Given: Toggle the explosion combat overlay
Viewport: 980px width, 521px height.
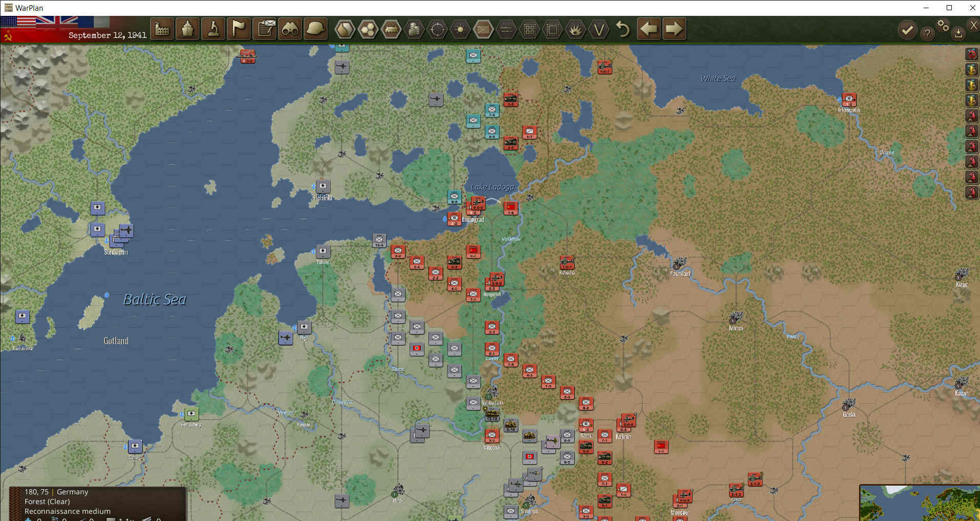Looking at the screenshot, I should point(576,29).
